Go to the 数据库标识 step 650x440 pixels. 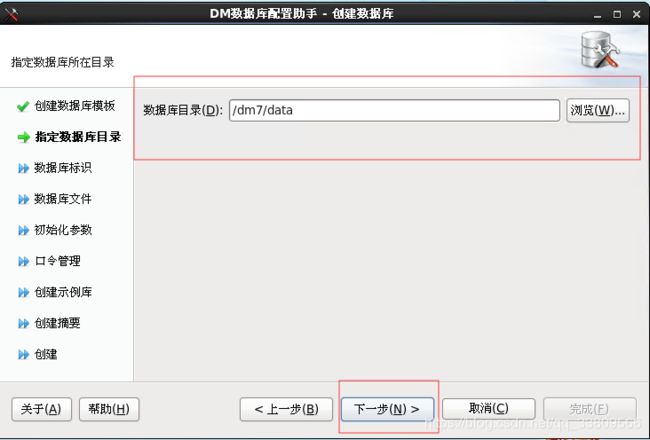[x=63, y=168]
